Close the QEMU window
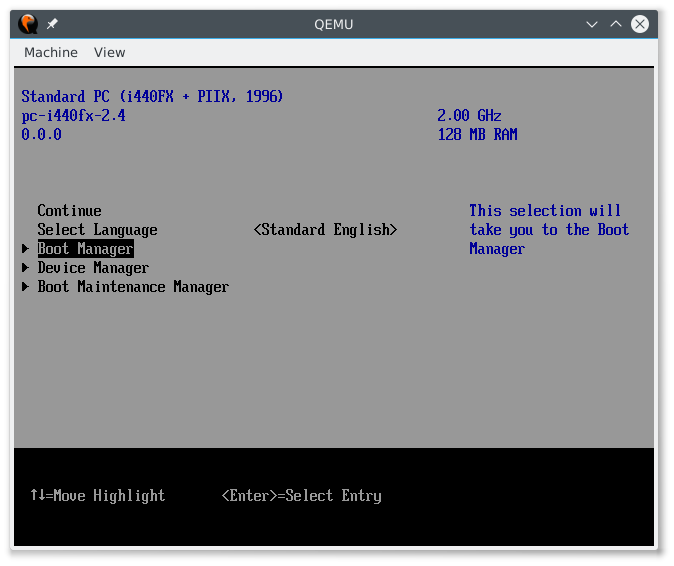Screen dimensions: 674x566 point(640,24)
